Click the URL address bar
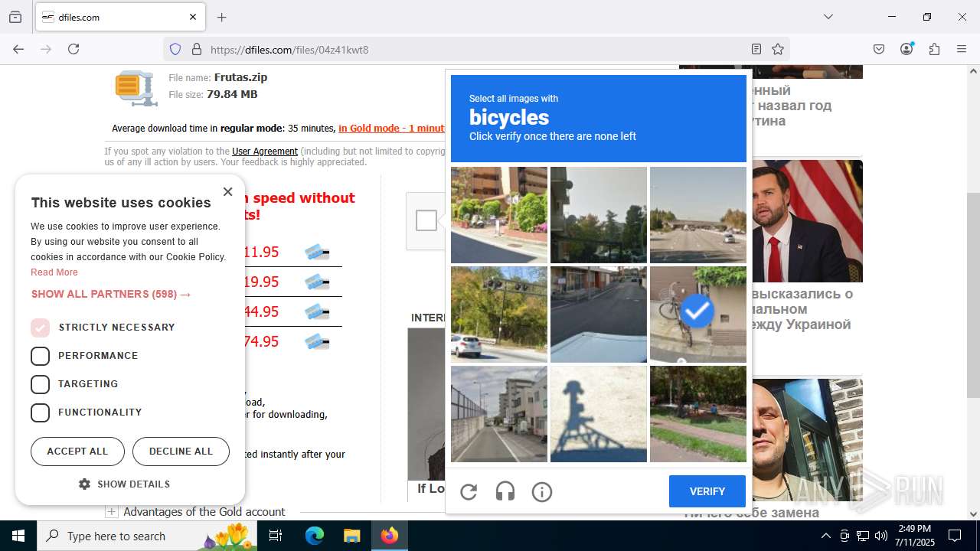The height and width of the screenshot is (551, 980). click(475, 49)
